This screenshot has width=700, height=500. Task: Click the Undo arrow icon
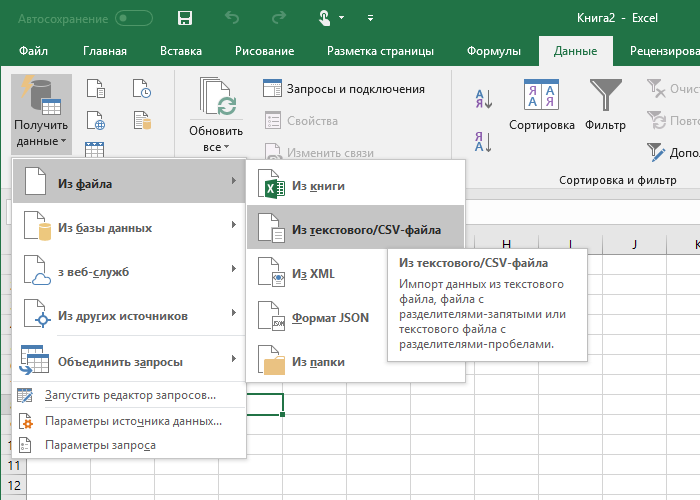(x=232, y=18)
